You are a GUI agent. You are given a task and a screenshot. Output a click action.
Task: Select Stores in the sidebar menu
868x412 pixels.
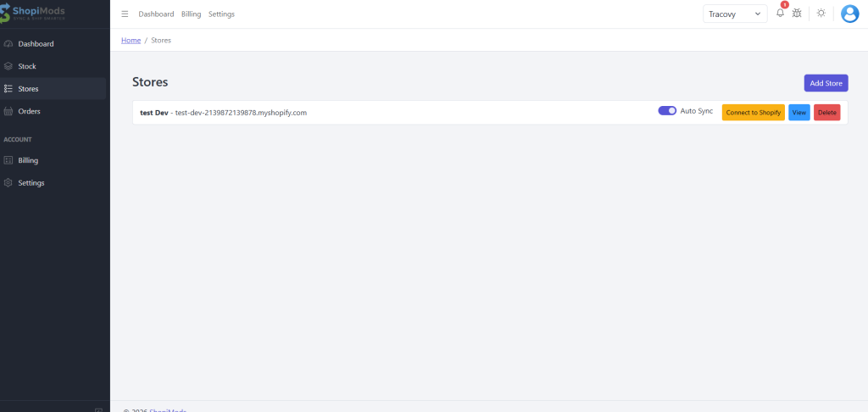click(x=29, y=89)
